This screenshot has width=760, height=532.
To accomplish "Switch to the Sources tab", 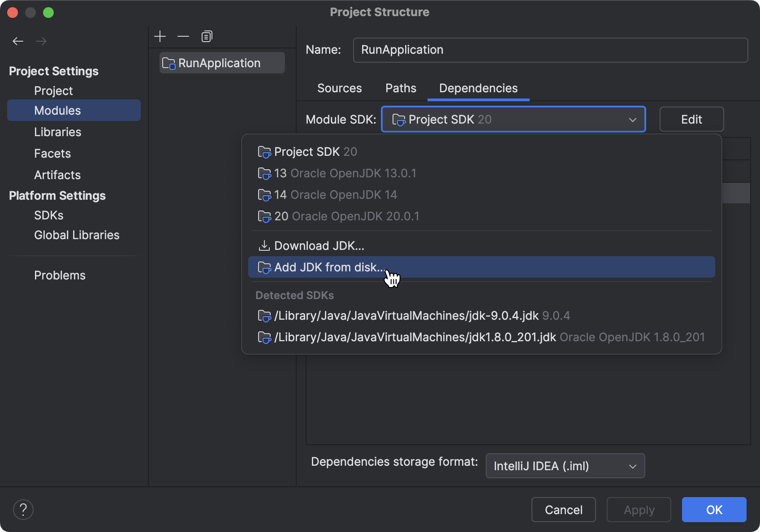I will click(339, 88).
